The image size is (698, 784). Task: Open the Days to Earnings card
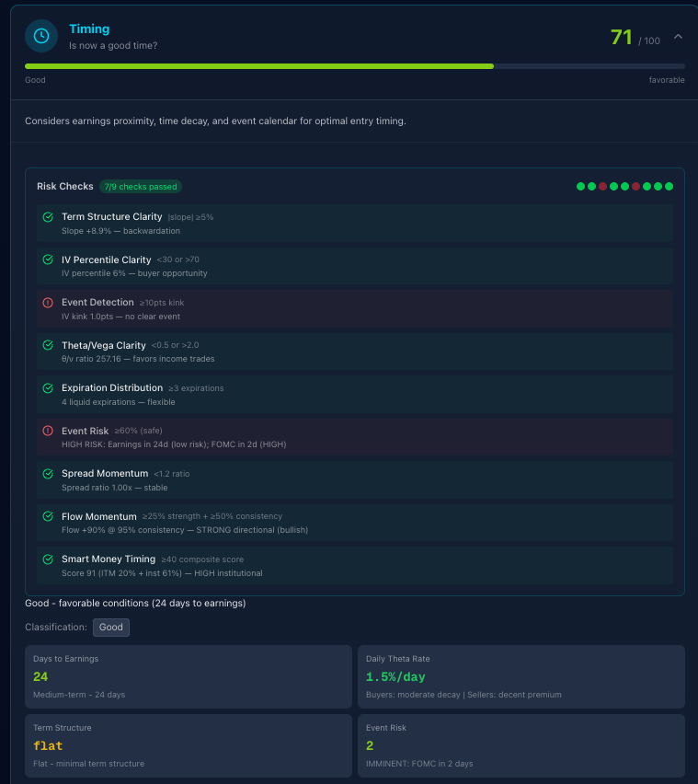(189, 676)
